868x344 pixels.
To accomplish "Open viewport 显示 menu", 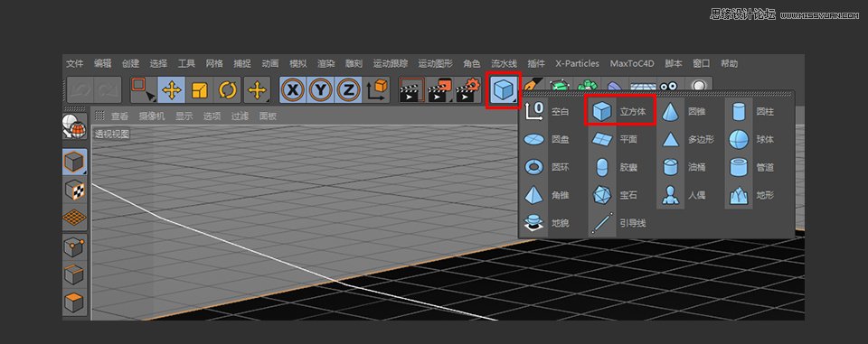I will (184, 116).
